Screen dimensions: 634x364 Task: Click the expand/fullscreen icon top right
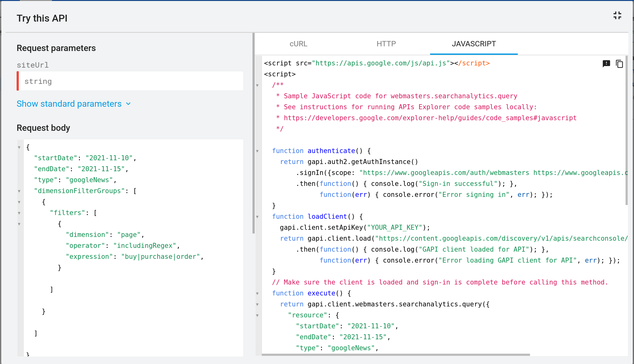tap(617, 16)
